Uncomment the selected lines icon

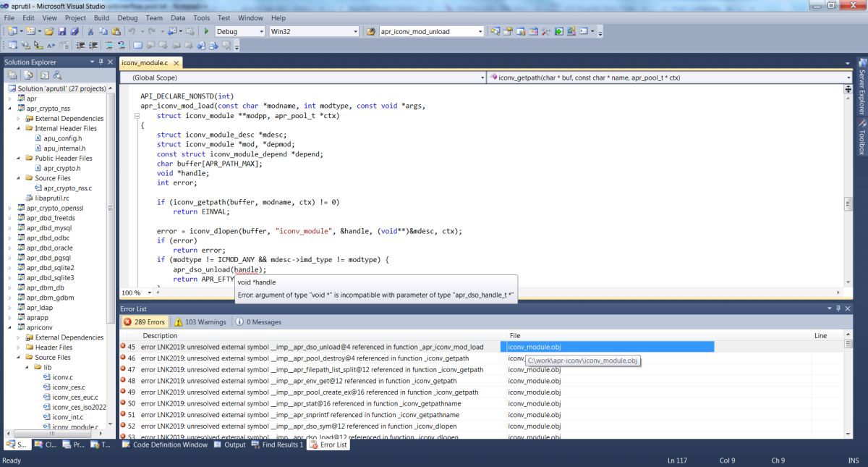pos(122,46)
